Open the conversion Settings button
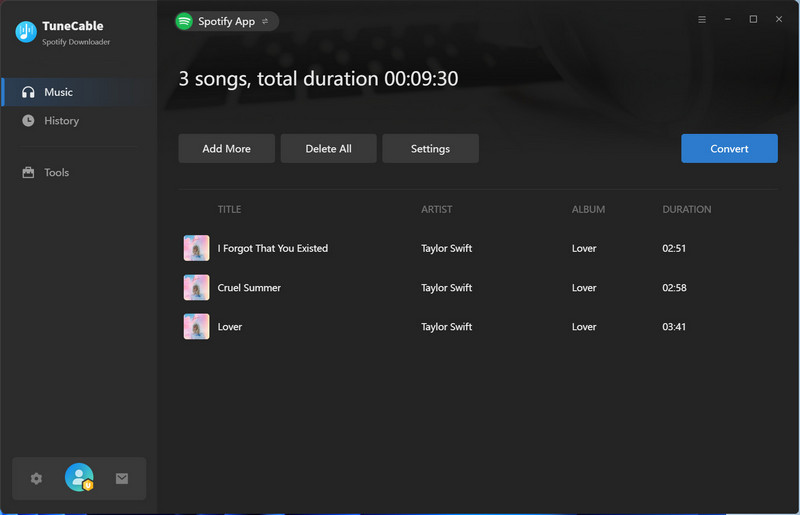The height and width of the screenshot is (515, 800). click(x=430, y=149)
